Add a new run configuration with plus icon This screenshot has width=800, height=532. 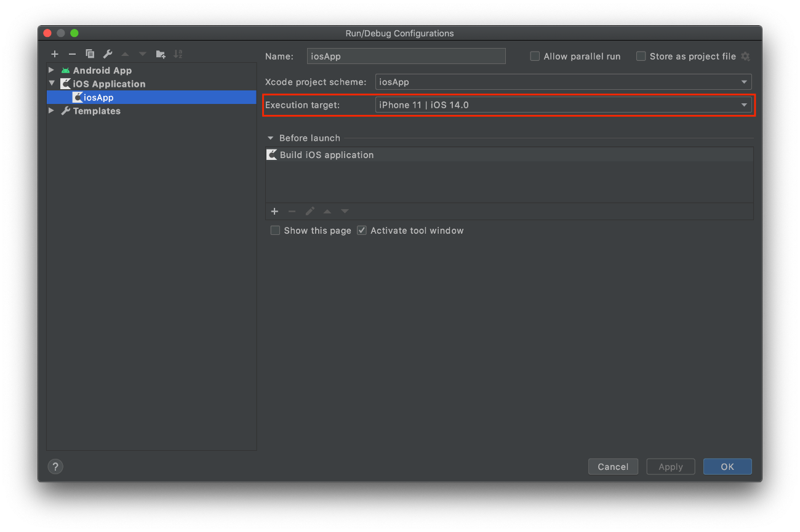point(55,54)
